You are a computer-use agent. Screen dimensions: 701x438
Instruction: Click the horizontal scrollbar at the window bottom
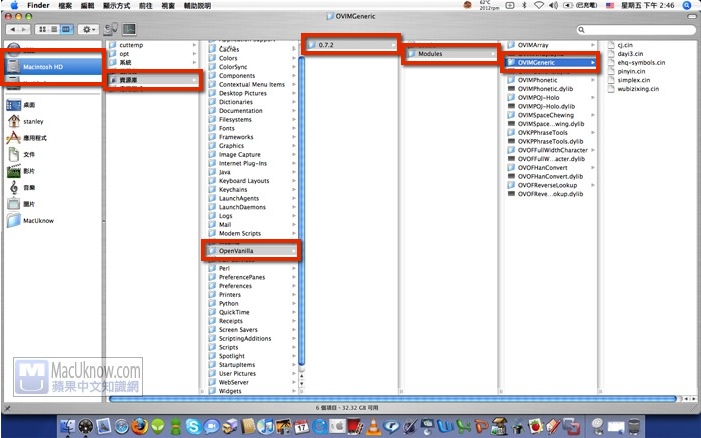393,399
